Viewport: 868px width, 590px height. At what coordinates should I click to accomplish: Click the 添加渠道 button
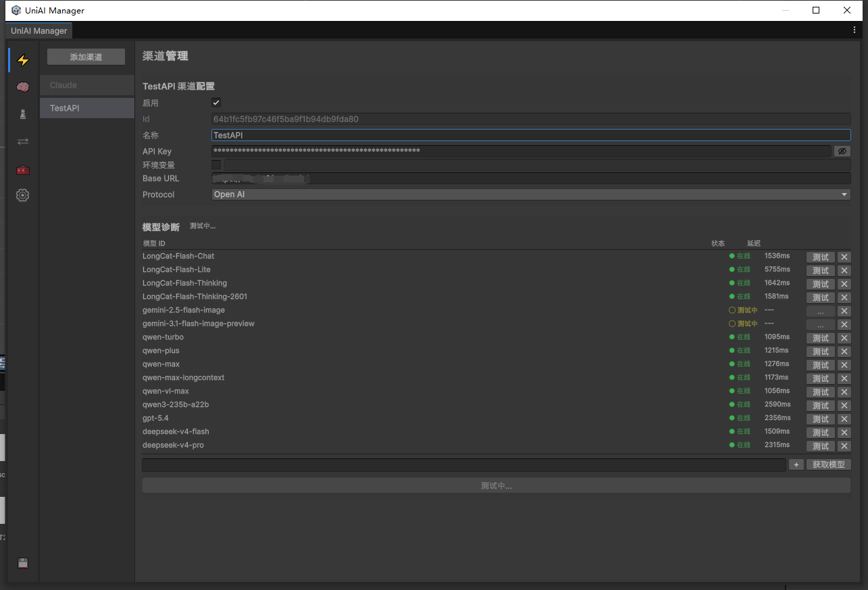(x=86, y=57)
